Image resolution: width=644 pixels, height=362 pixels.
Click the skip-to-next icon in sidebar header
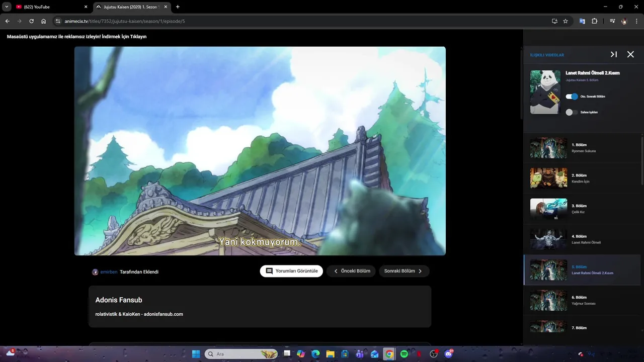coord(614,54)
